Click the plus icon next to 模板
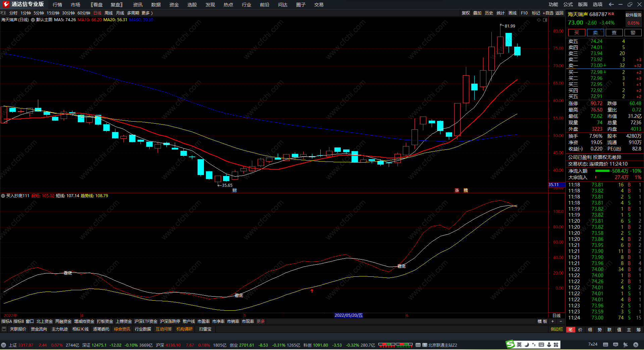644x350 pixels. [553, 321]
